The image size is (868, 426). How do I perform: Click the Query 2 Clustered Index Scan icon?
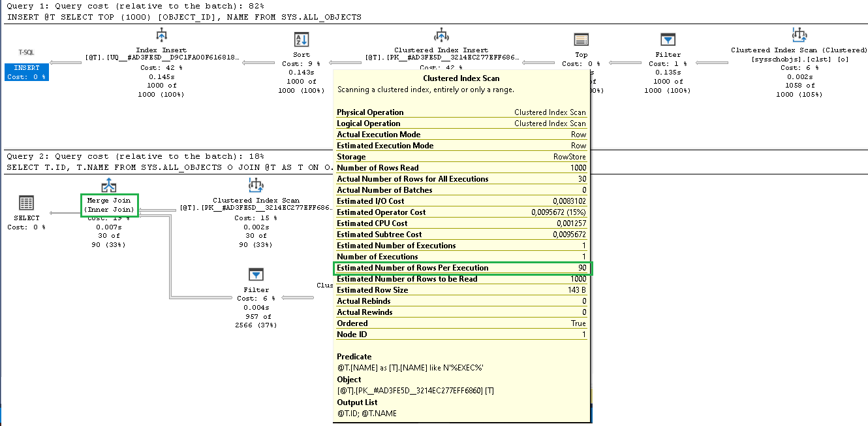click(256, 186)
